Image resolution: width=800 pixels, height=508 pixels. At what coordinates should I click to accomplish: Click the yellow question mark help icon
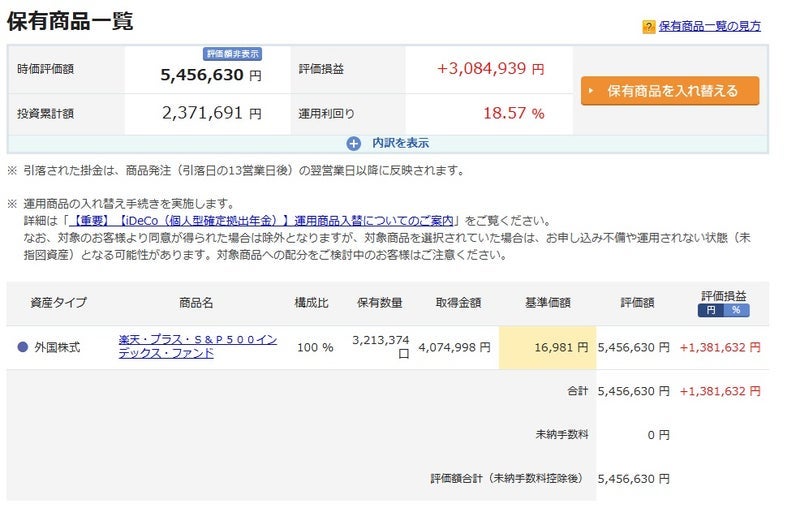point(649,27)
